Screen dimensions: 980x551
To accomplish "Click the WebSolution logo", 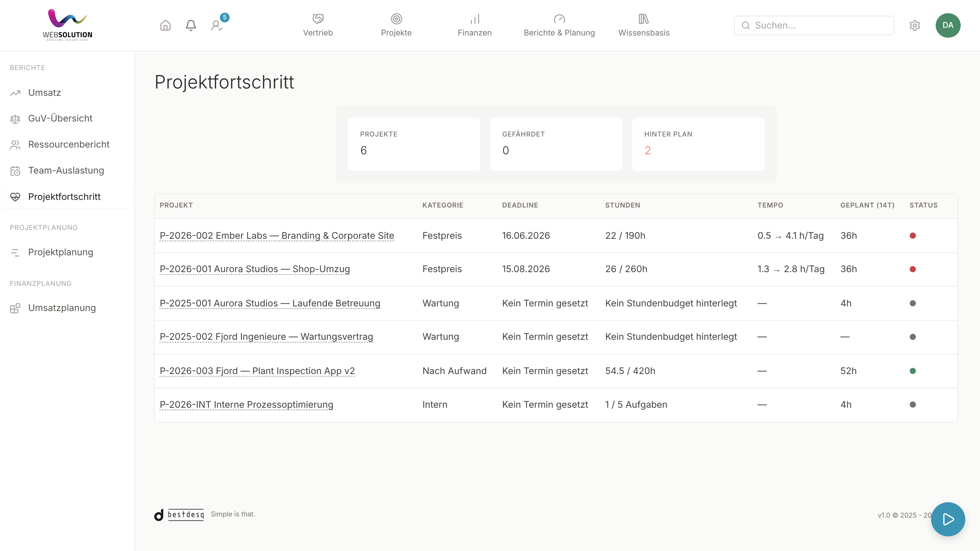I will pos(67,25).
